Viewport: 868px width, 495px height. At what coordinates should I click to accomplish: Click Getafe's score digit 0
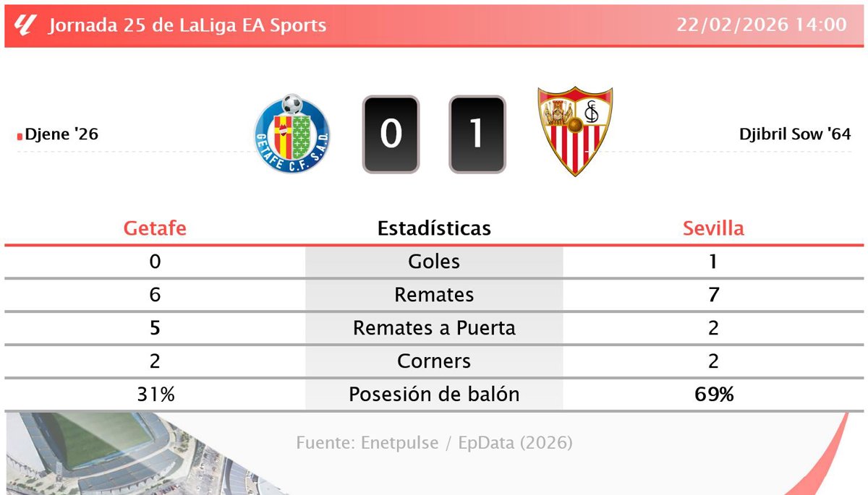(x=391, y=134)
